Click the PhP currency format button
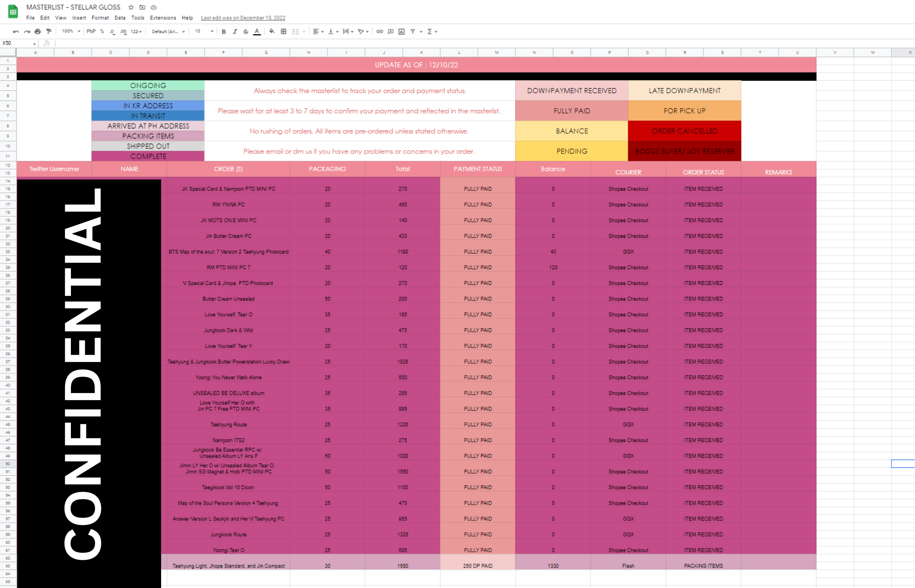The height and width of the screenshot is (588, 915). tap(91, 31)
